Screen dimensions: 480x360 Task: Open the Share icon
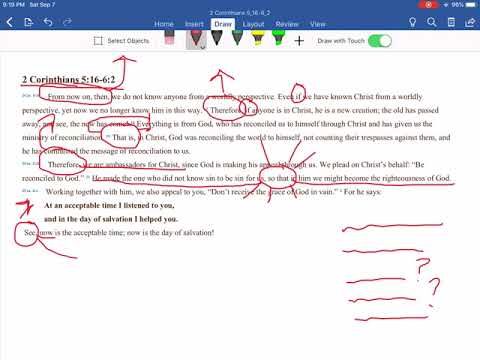[470, 22]
